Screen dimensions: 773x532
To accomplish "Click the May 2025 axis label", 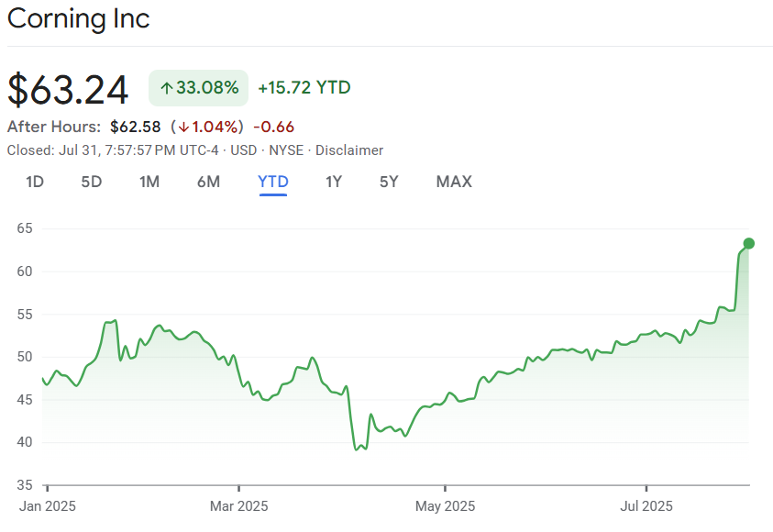I will [x=445, y=506].
